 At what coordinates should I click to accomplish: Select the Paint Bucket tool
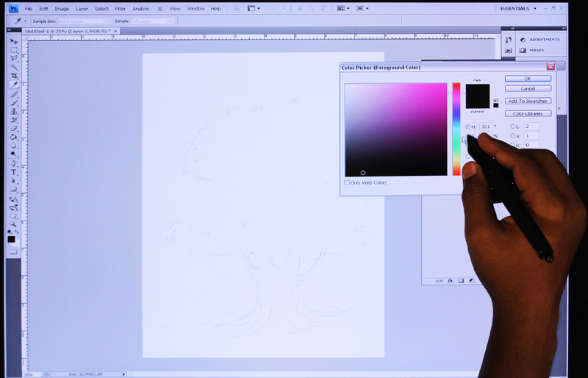pyautogui.click(x=14, y=138)
